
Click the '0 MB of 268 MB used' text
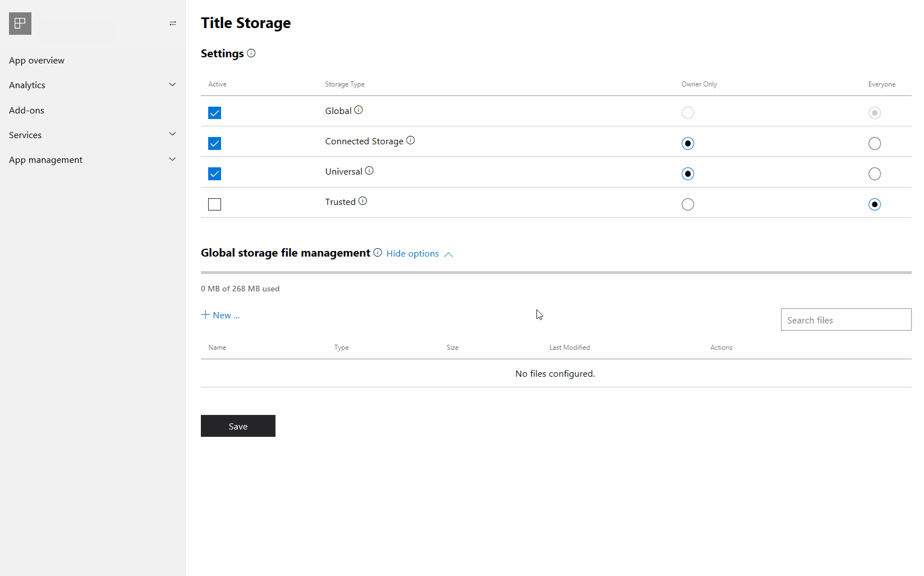click(x=240, y=289)
